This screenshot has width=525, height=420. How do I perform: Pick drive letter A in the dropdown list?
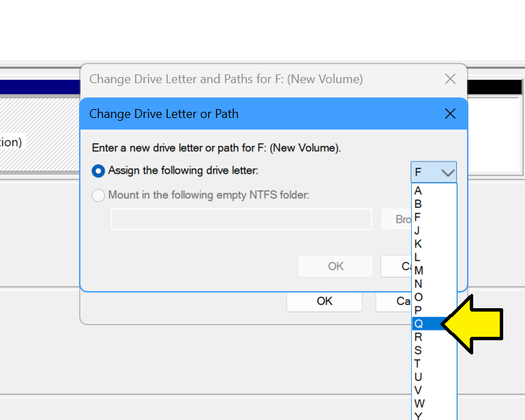tap(419, 191)
